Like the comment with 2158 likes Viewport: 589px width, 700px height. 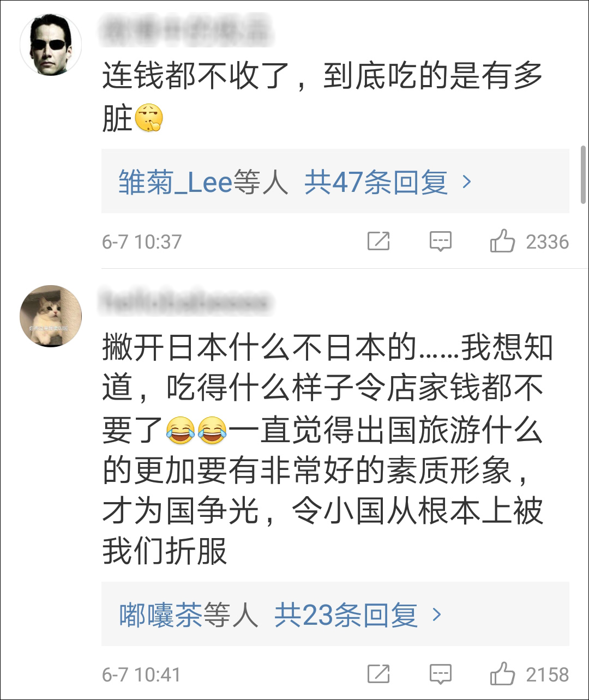point(502,674)
